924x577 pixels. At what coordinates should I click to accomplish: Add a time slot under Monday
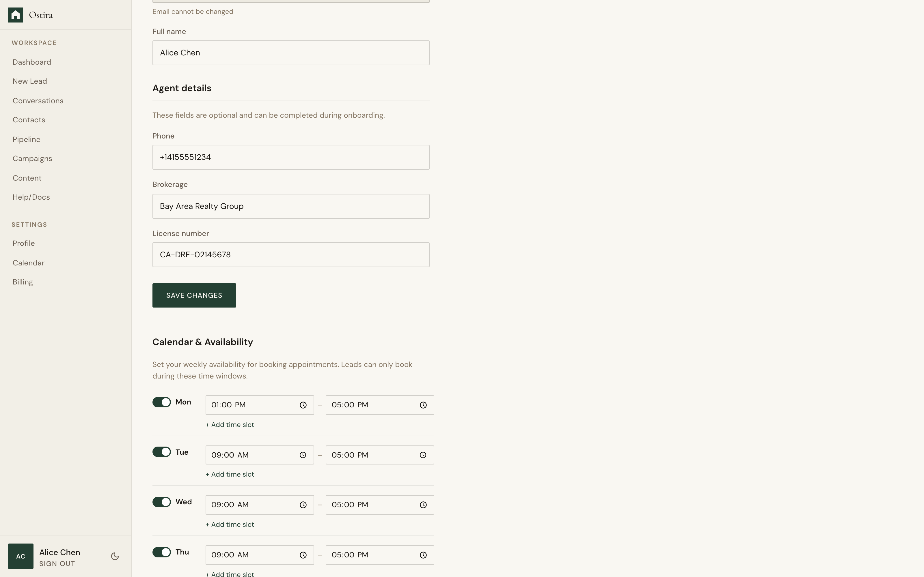[x=230, y=424]
